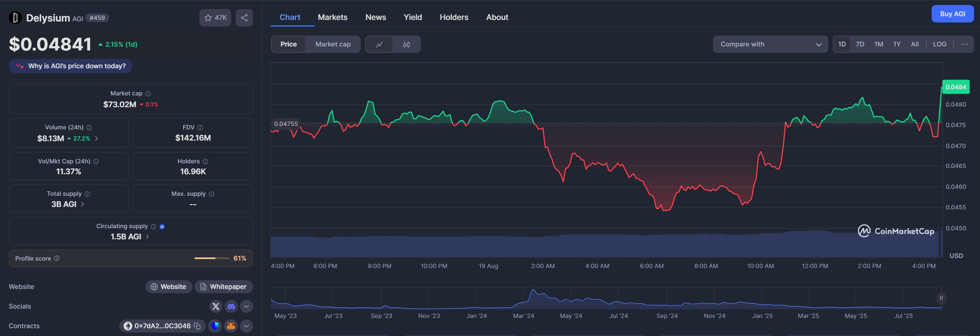Open the Compare with dropdown

[770, 45]
